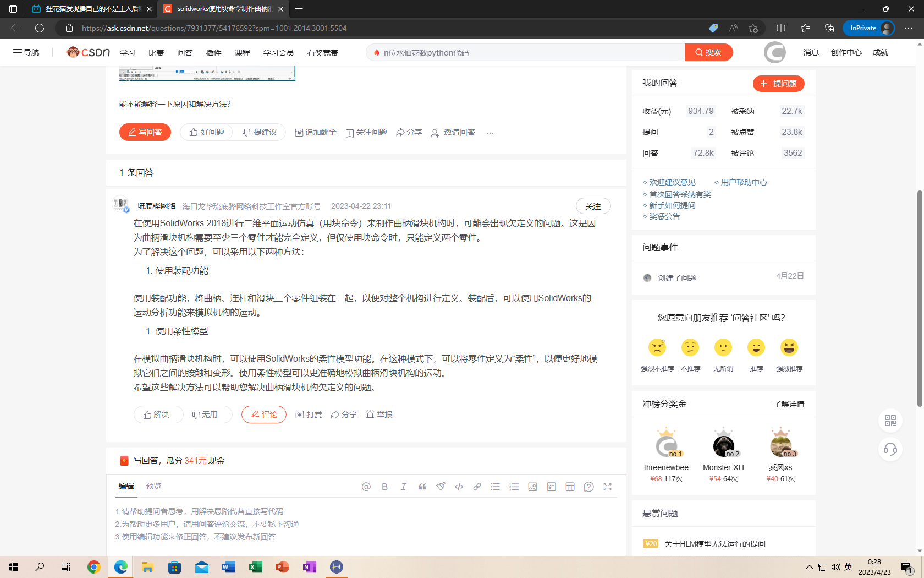Insert image in answer editor
924x578 pixels.
(532, 487)
